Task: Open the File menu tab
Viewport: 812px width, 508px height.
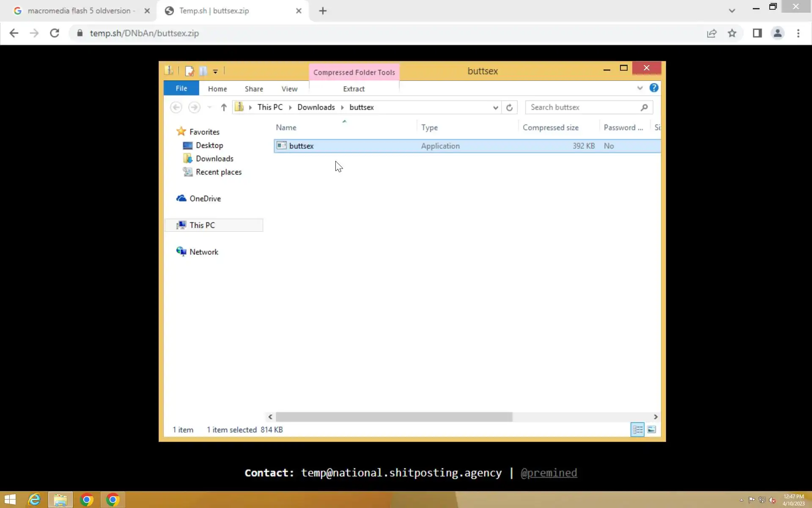Action: pos(181,88)
